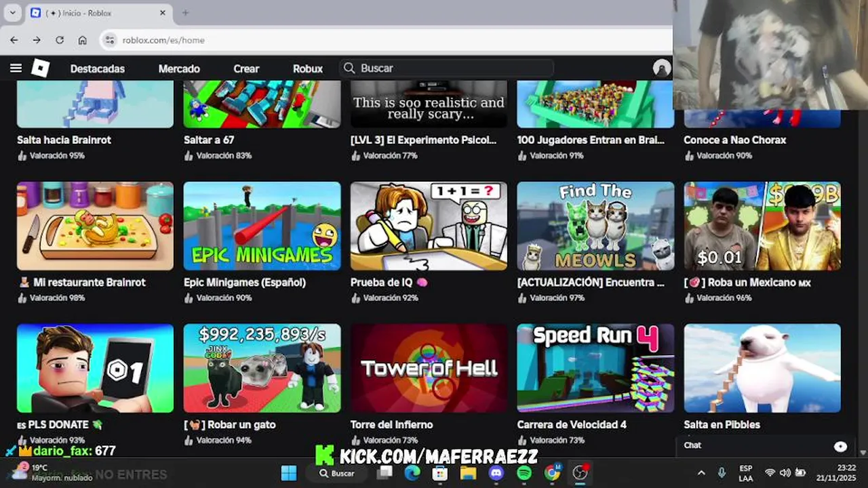Open Find The Meowls thumbnail
This screenshot has height=488, width=868.
[595, 226]
